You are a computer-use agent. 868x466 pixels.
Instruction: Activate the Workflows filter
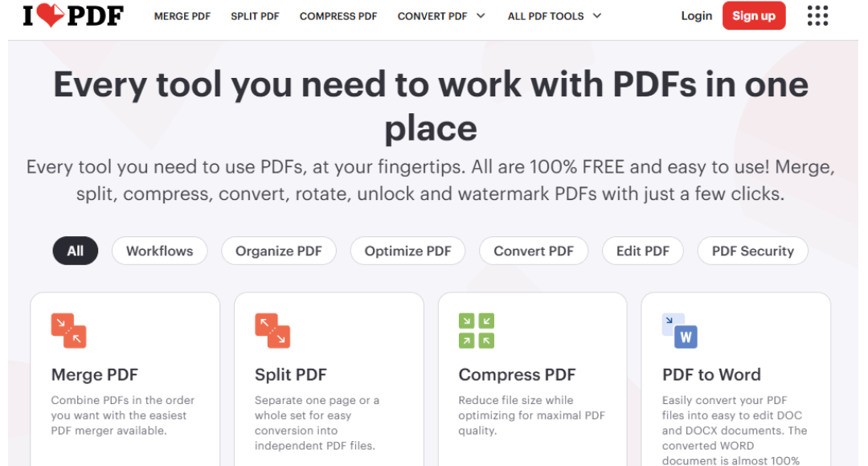pos(159,251)
